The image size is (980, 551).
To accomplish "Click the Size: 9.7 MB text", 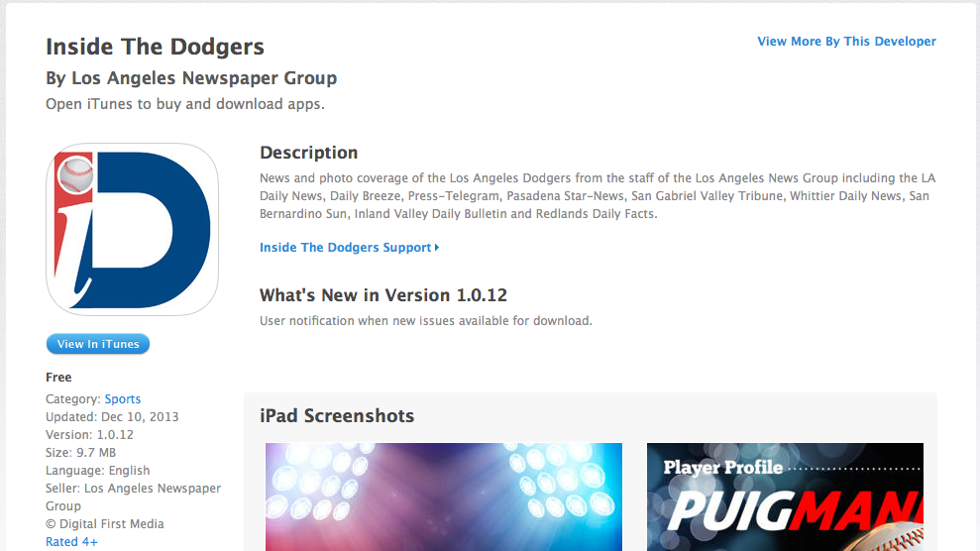I will click(x=80, y=452).
